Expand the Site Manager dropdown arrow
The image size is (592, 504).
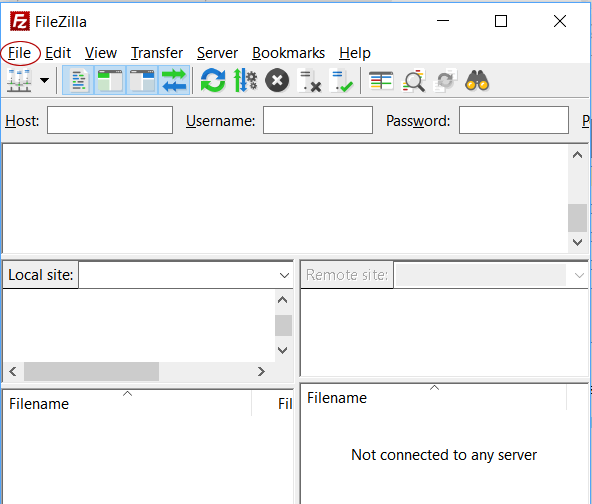45,80
